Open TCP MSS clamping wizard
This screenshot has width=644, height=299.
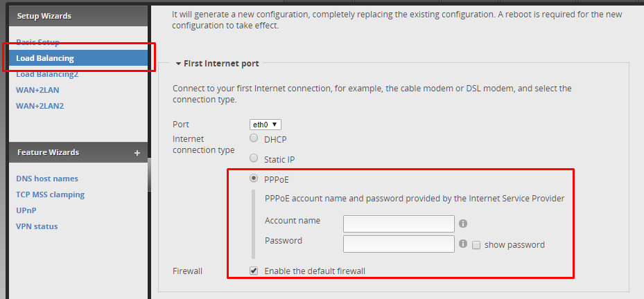pos(50,194)
